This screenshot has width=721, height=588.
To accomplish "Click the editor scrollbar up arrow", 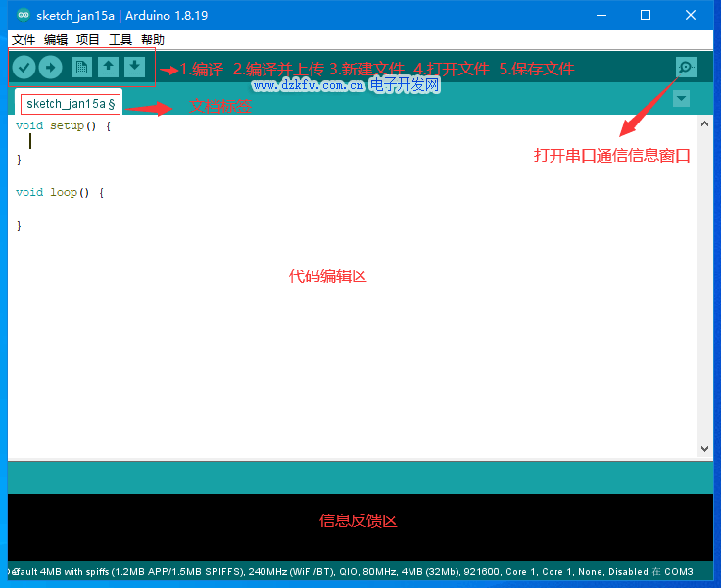I will point(703,124).
